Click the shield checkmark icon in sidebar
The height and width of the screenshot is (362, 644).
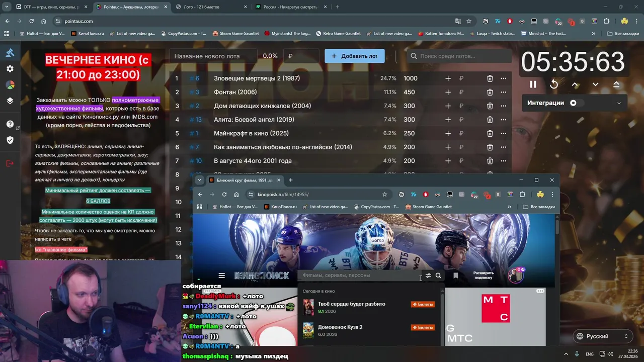[10, 140]
